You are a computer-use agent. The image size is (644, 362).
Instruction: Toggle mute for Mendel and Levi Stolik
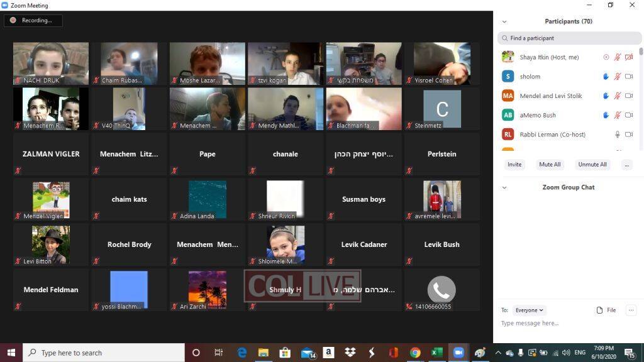(618, 96)
